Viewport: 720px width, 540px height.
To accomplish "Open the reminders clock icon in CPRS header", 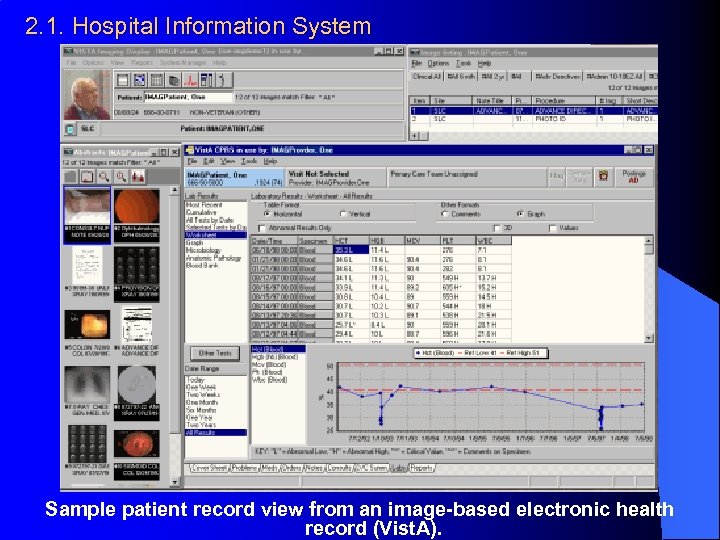I will (603, 177).
